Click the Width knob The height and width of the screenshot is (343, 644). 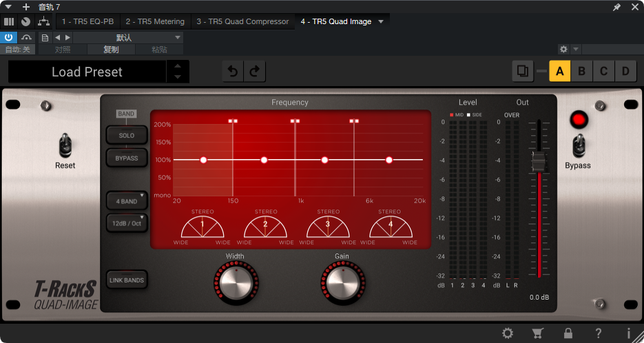click(x=236, y=282)
